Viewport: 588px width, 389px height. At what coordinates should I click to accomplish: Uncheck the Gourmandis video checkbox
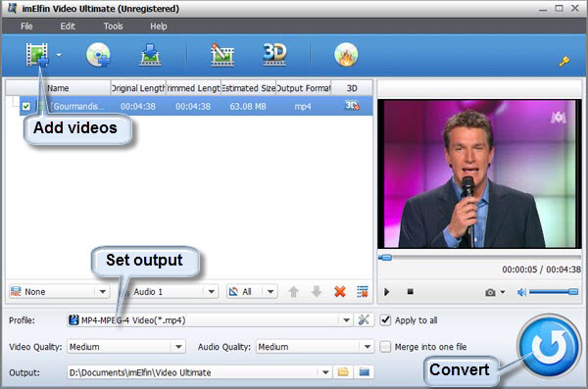[x=25, y=106]
